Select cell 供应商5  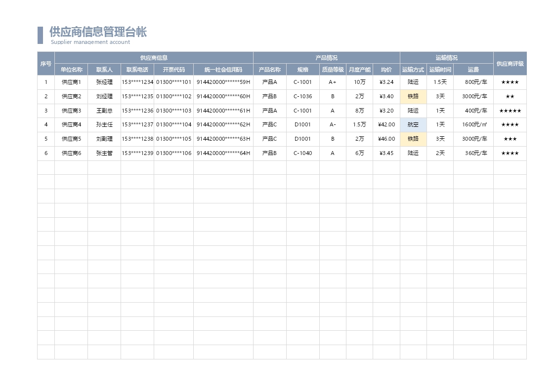(x=71, y=139)
